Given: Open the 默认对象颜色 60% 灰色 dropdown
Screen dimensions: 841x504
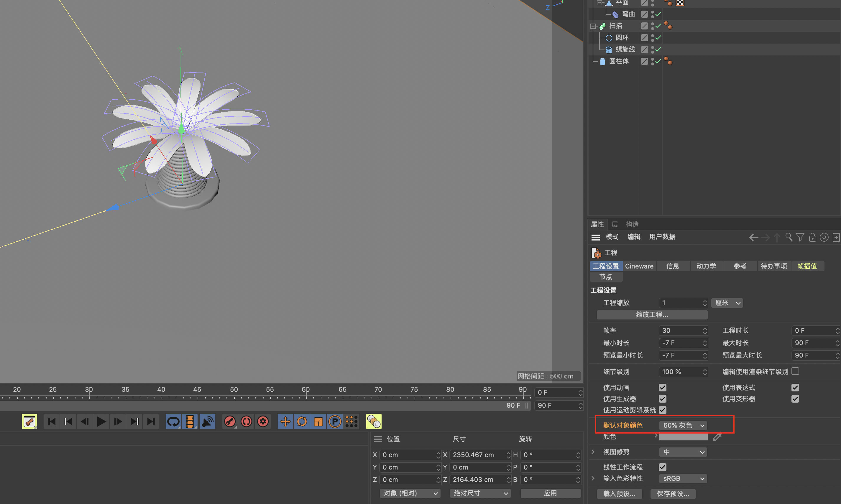Looking at the screenshot, I should pyautogui.click(x=683, y=425).
